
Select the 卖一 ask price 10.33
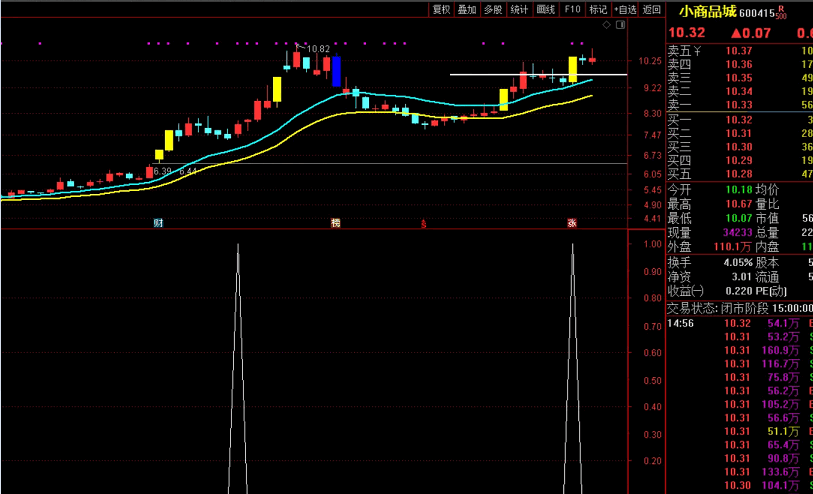pyautogui.click(x=739, y=105)
